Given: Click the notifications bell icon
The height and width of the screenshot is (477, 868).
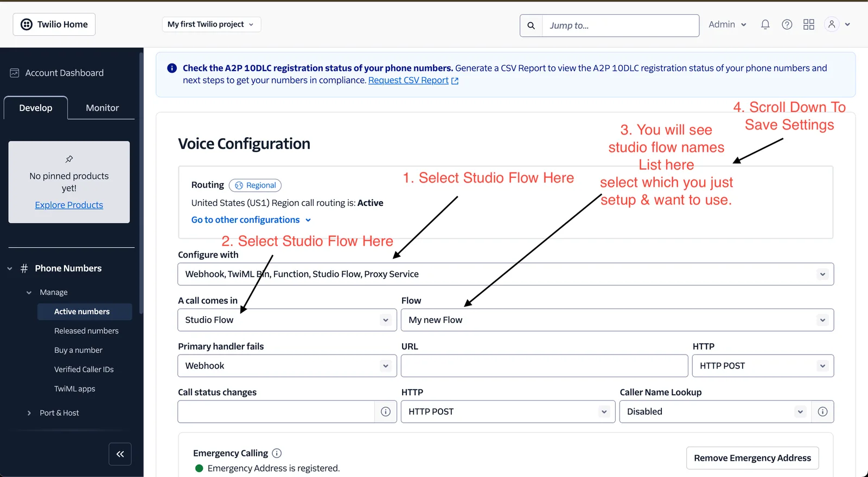Looking at the screenshot, I should point(765,24).
